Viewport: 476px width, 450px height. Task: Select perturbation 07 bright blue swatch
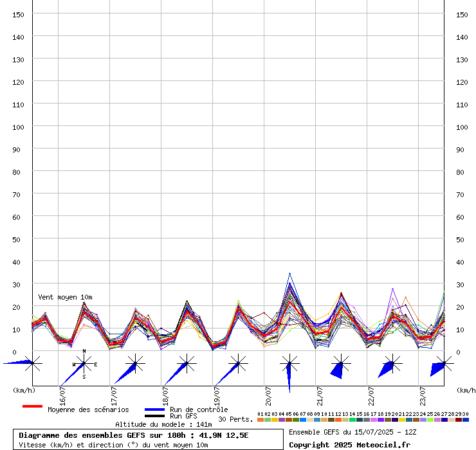pos(303,420)
